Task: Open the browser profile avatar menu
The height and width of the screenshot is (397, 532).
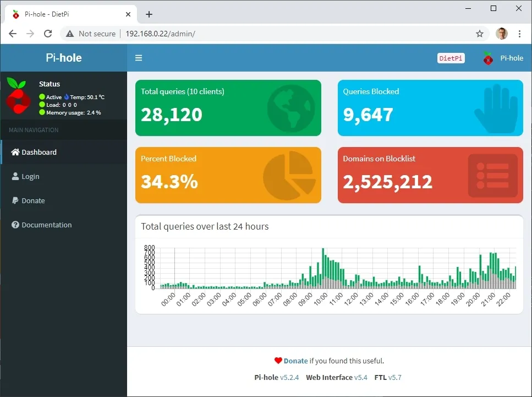Action: tap(501, 34)
